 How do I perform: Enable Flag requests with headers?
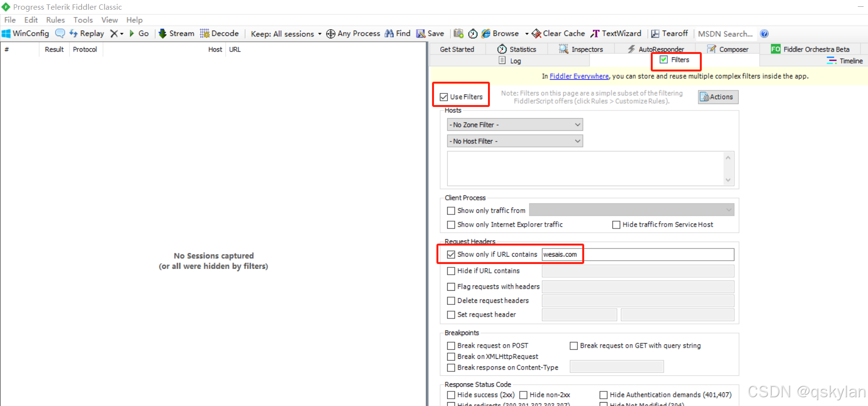(x=451, y=287)
